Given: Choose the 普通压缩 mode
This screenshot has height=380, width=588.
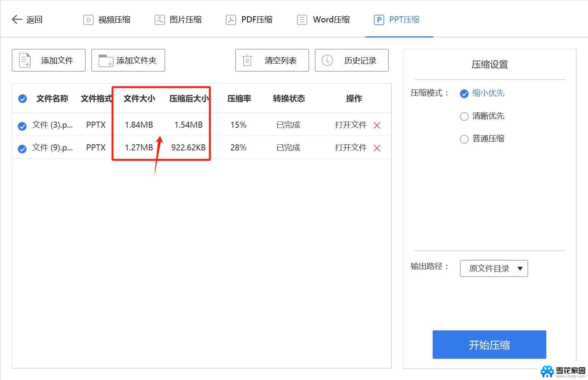Looking at the screenshot, I should pos(482,139).
